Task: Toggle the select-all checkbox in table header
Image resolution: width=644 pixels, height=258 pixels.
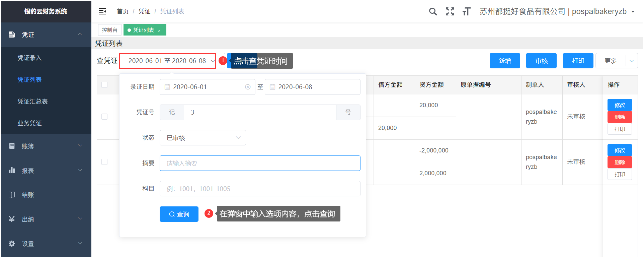Action: click(x=104, y=85)
